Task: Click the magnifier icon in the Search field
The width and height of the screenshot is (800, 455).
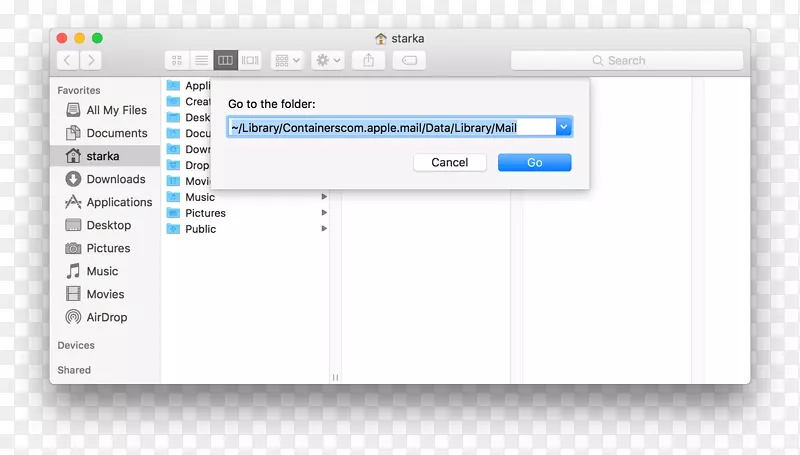Action: (597, 61)
